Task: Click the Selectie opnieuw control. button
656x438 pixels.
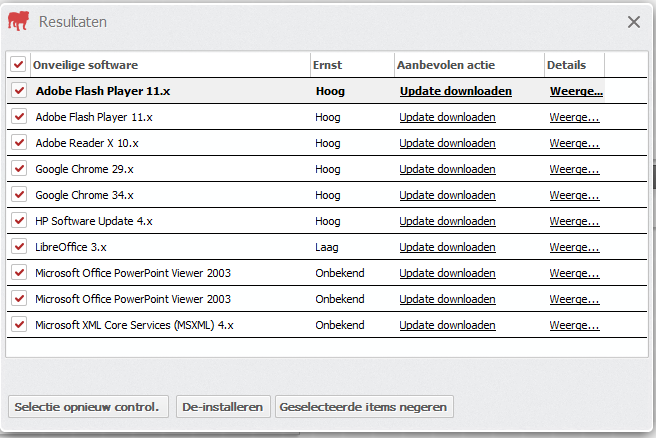Action: tap(88, 407)
